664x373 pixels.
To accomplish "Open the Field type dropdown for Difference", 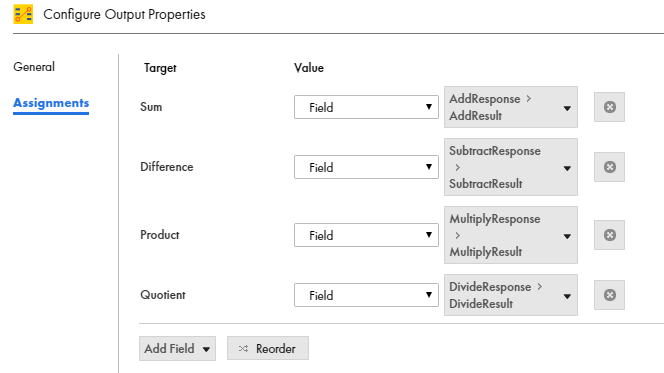I will (366, 167).
